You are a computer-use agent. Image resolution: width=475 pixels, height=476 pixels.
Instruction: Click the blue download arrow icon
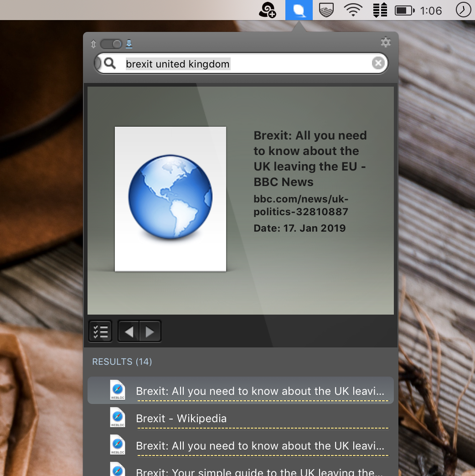click(x=129, y=44)
